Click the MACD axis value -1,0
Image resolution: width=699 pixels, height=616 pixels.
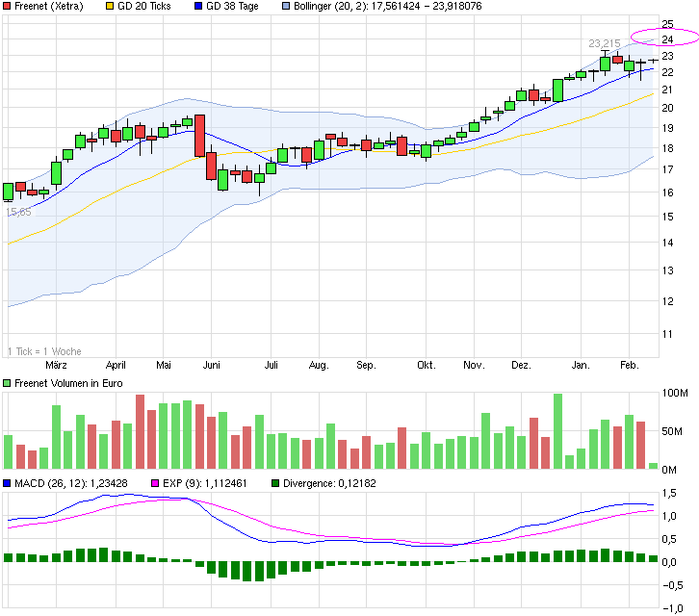coord(672,608)
